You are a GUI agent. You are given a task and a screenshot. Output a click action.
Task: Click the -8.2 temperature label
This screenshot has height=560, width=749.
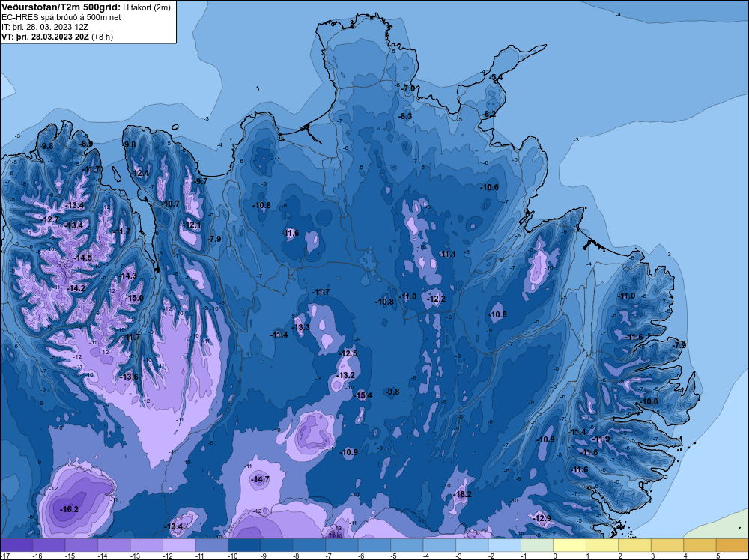[490, 114]
